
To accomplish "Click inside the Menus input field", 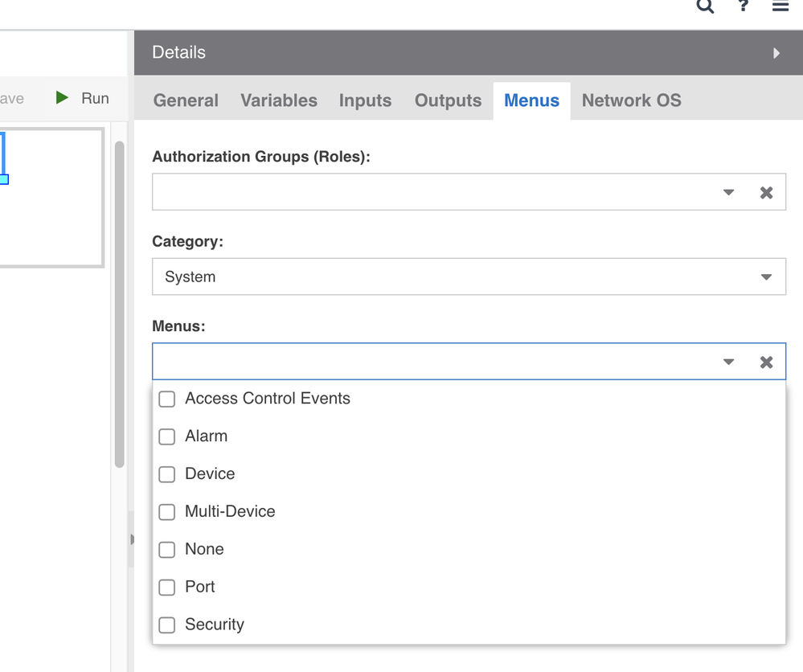I will point(434,362).
